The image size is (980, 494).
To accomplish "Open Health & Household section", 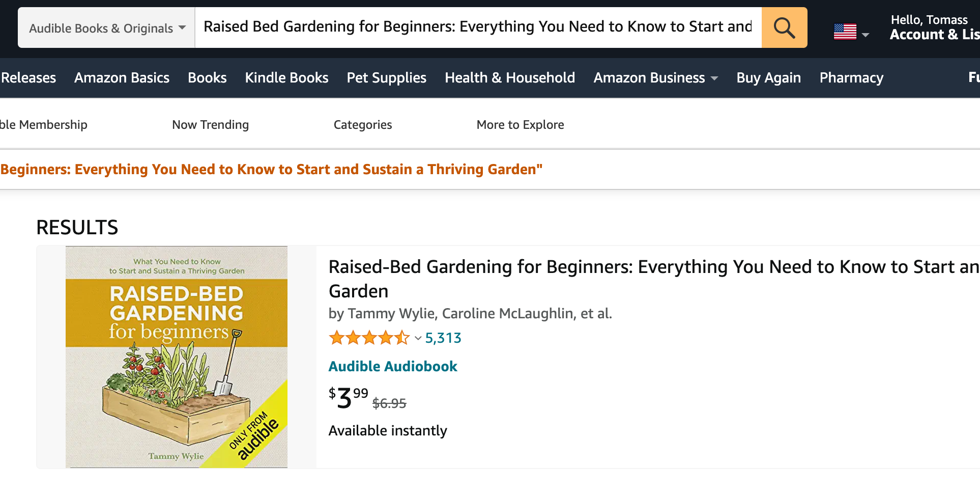I will pos(509,78).
